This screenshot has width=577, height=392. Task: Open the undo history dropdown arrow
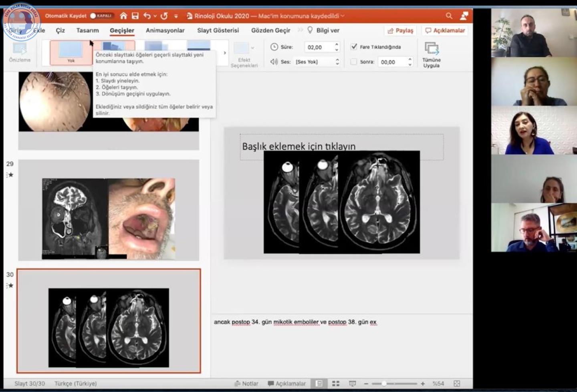(155, 16)
